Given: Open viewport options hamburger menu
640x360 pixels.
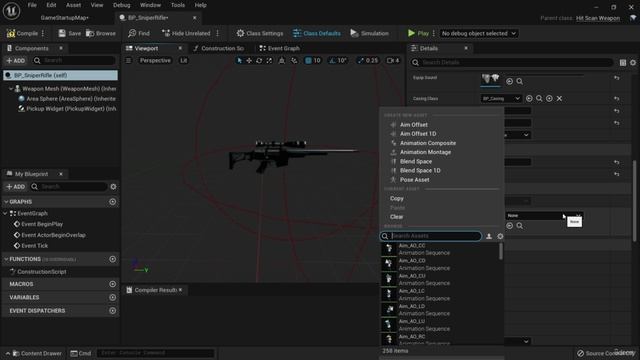Looking at the screenshot, I should click(129, 60).
